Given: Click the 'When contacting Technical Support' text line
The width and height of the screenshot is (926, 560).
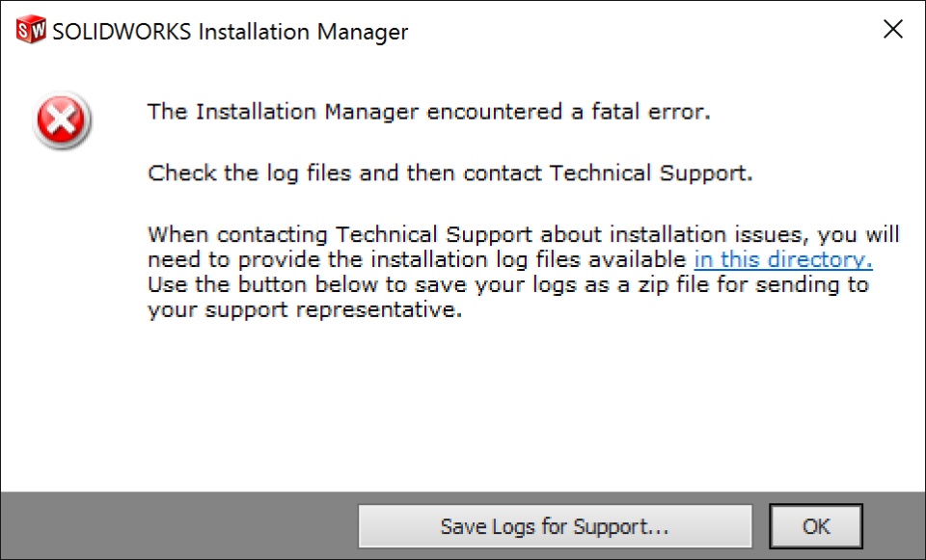Looking at the screenshot, I should tap(523, 234).
